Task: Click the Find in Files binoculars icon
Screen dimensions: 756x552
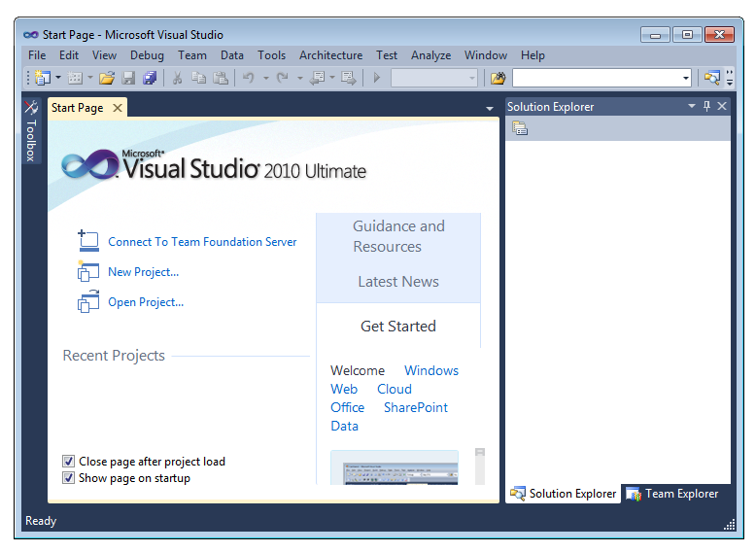Action: point(498,78)
